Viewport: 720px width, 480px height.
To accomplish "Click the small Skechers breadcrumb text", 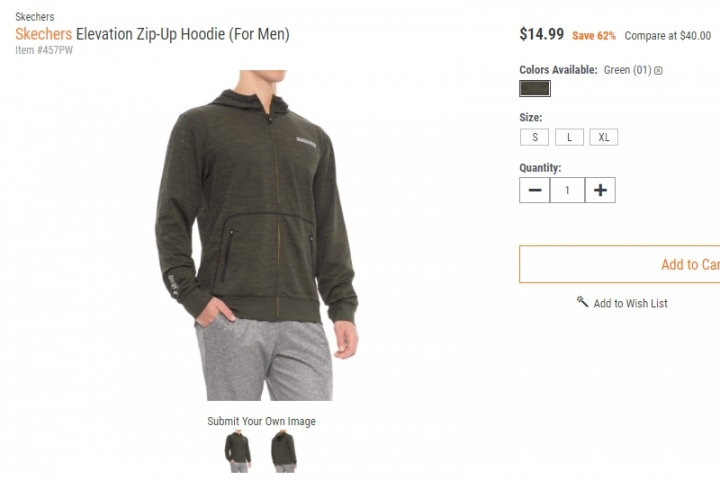I will point(35,17).
